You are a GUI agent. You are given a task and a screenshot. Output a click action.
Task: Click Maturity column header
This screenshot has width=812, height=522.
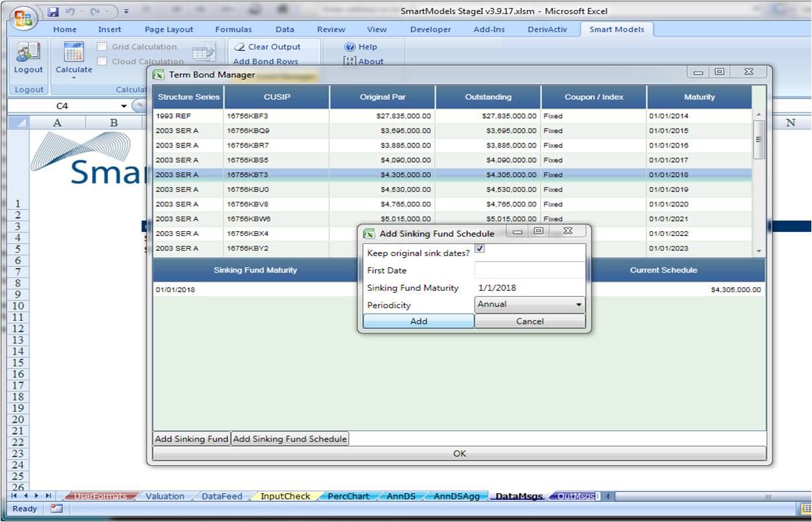point(699,97)
